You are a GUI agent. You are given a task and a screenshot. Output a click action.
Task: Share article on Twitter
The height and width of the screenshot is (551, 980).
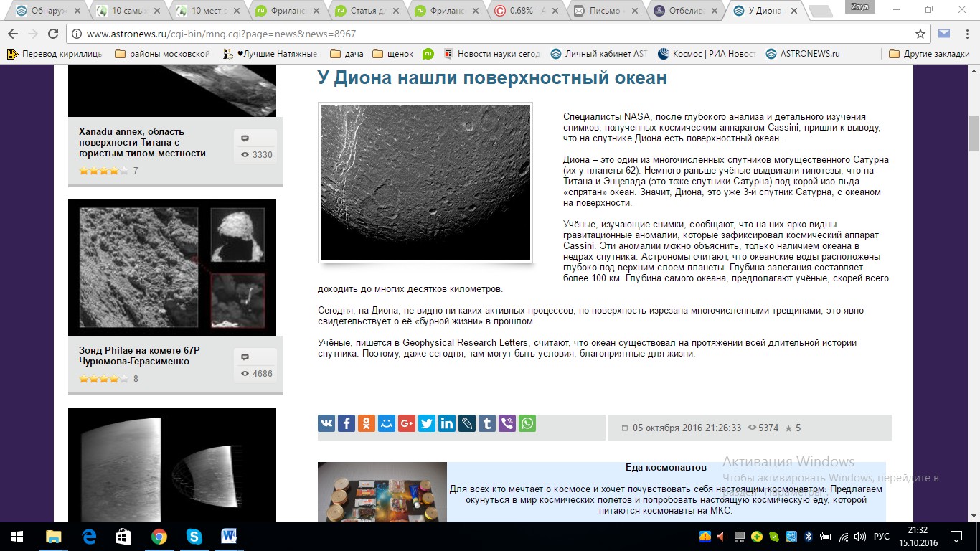tap(427, 423)
